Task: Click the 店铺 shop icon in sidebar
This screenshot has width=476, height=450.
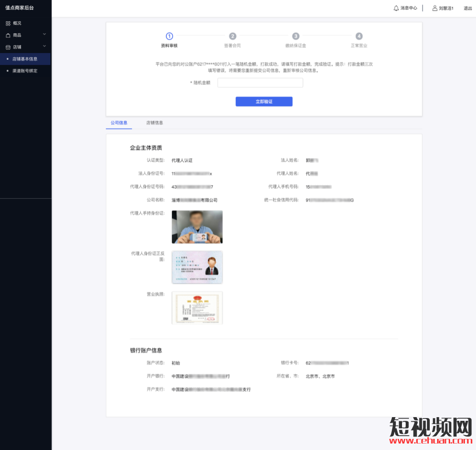Action: pos(8,47)
